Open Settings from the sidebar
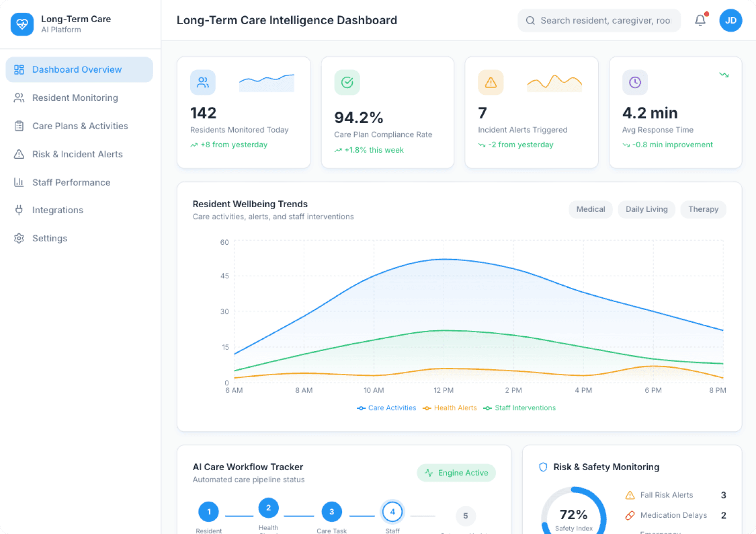 tap(49, 238)
